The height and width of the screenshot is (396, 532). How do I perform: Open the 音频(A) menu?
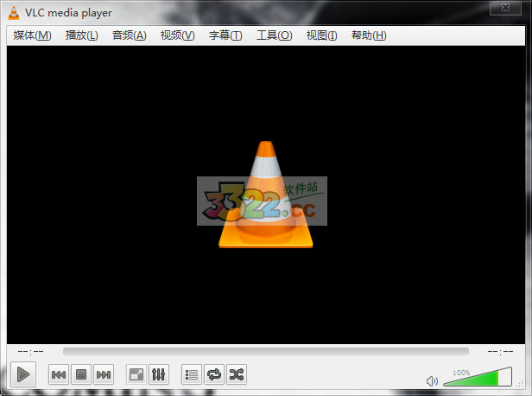[x=130, y=35]
